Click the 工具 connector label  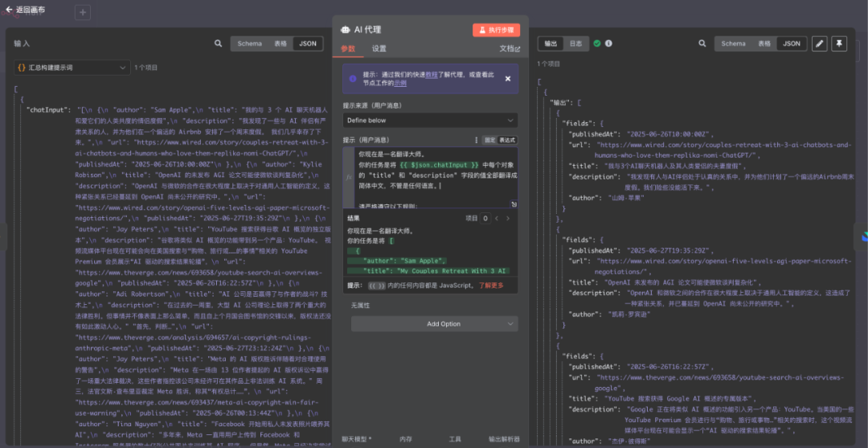coord(454,439)
